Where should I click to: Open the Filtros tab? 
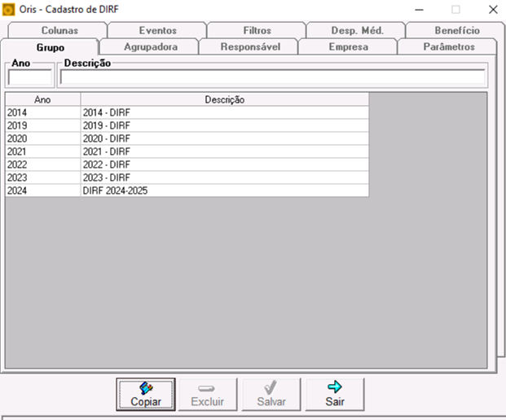tap(257, 30)
